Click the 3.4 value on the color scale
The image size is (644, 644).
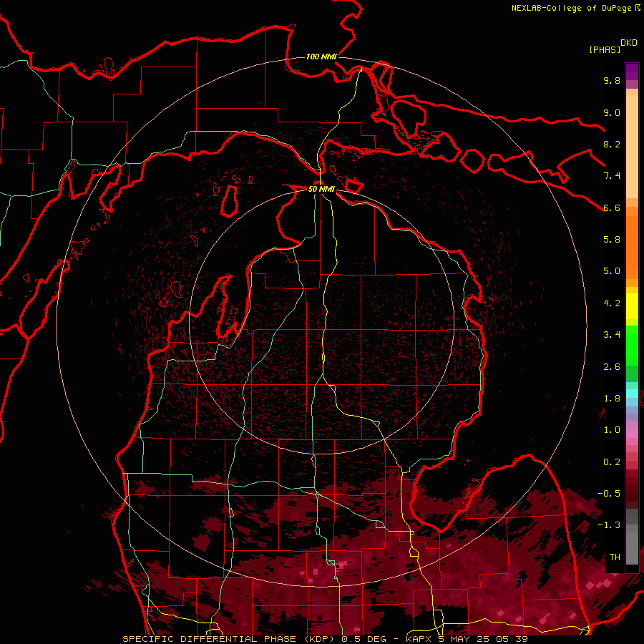[x=612, y=335]
